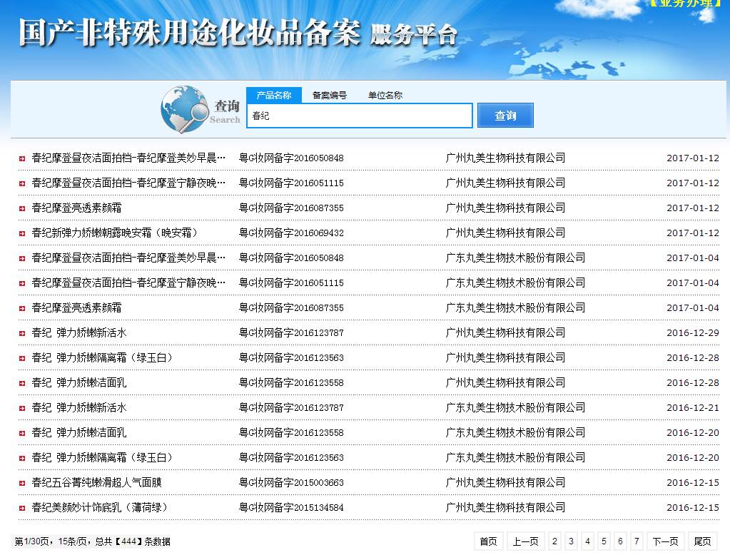Image resolution: width=730 pixels, height=560 pixels.
Task: Click red arrow icon beside 弹力娇嫩隔离霜 2016-12-20
Action: coord(22,458)
